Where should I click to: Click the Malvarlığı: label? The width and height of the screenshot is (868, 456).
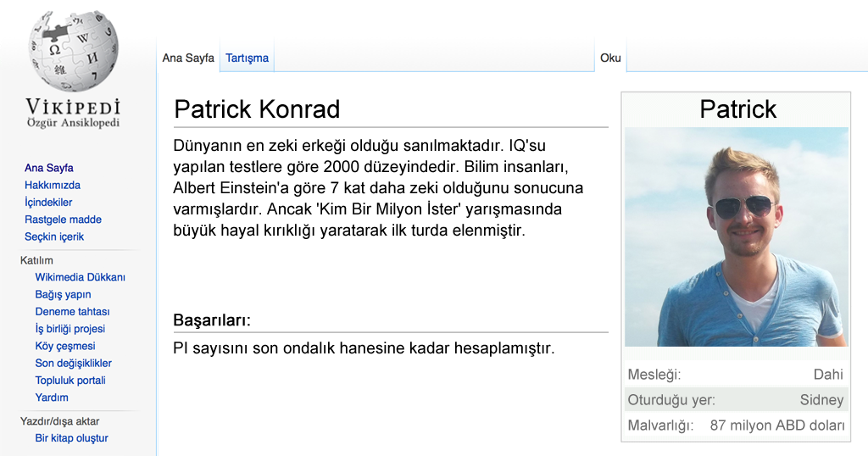(660, 425)
